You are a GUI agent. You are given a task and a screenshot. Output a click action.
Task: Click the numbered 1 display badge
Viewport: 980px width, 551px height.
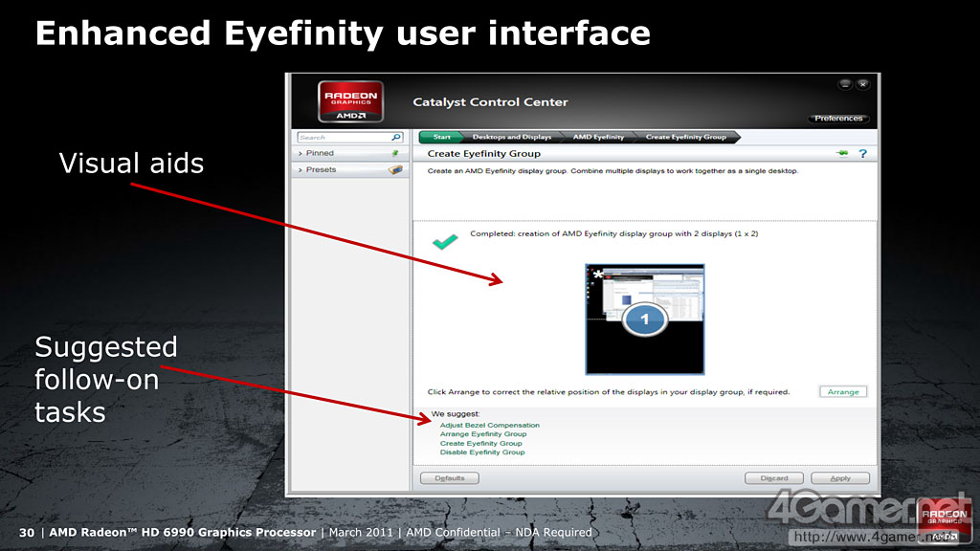pyautogui.click(x=644, y=320)
